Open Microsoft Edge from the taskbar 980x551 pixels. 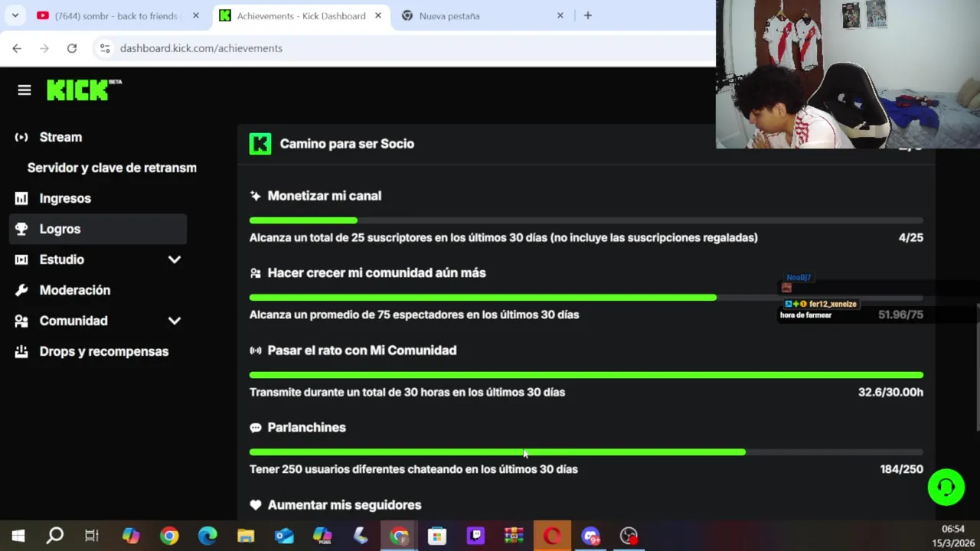(207, 536)
